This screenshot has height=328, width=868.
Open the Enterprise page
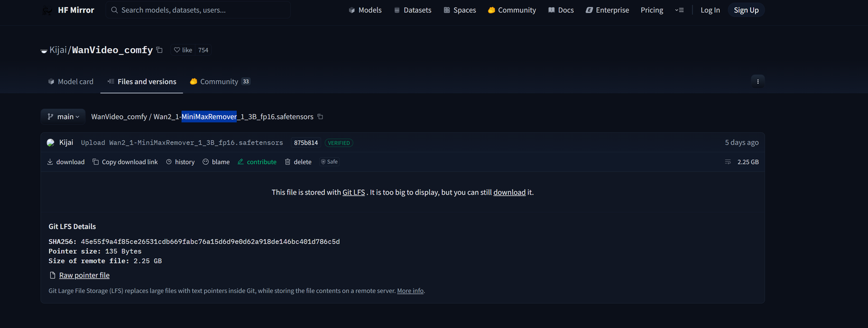pos(607,10)
